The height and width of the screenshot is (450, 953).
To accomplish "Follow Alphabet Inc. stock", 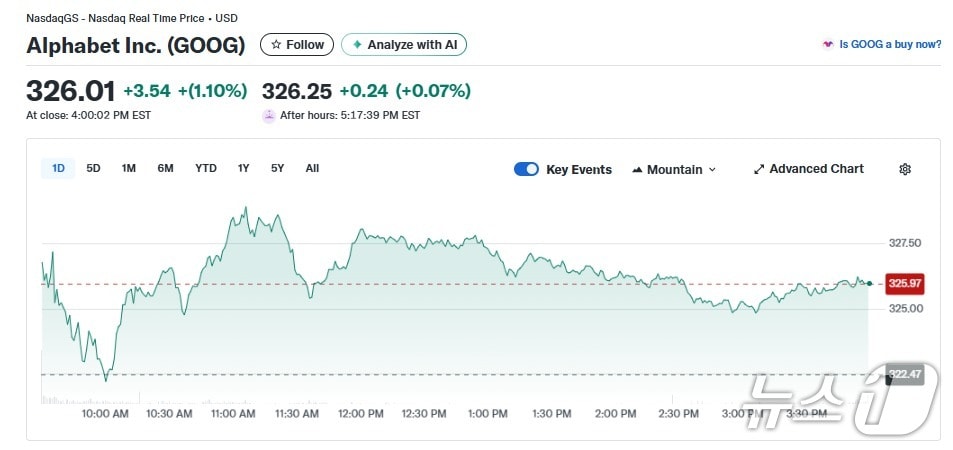I will pos(297,45).
